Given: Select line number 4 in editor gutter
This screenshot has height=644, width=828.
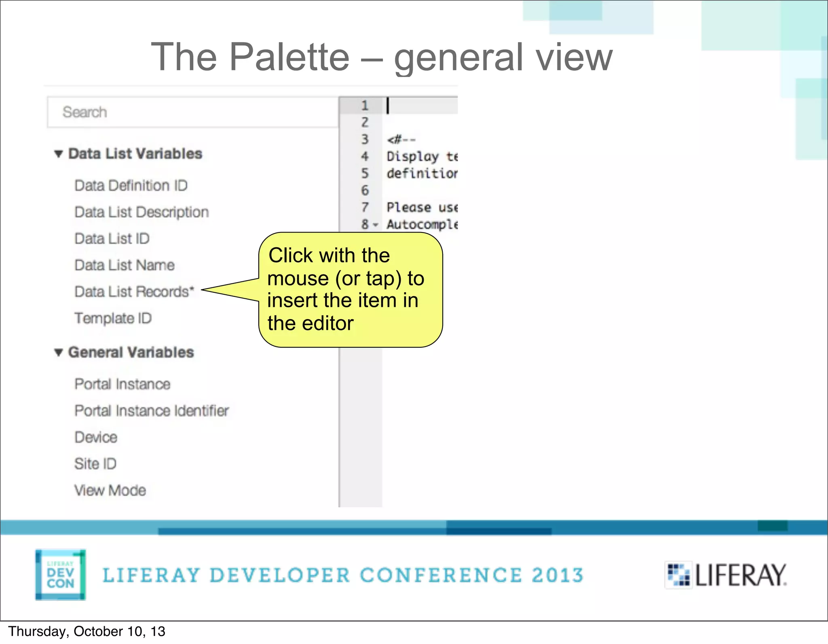Looking at the screenshot, I should tap(365, 156).
